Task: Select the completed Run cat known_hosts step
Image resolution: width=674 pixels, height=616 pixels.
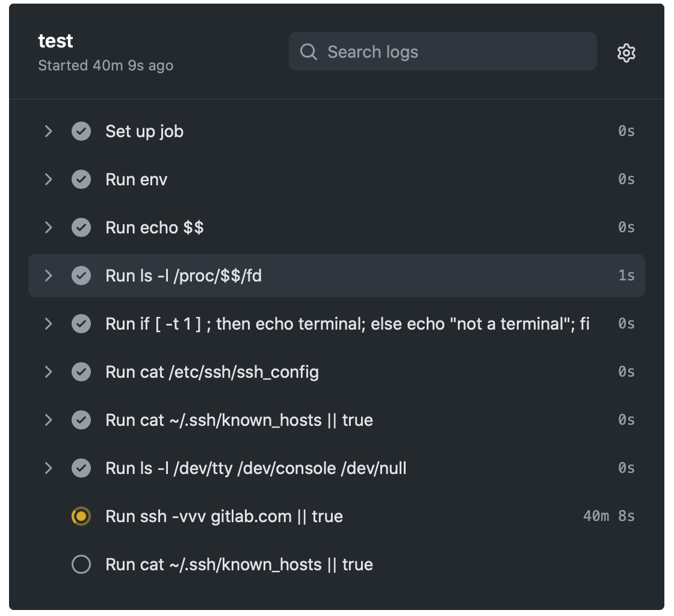Action: click(239, 420)
